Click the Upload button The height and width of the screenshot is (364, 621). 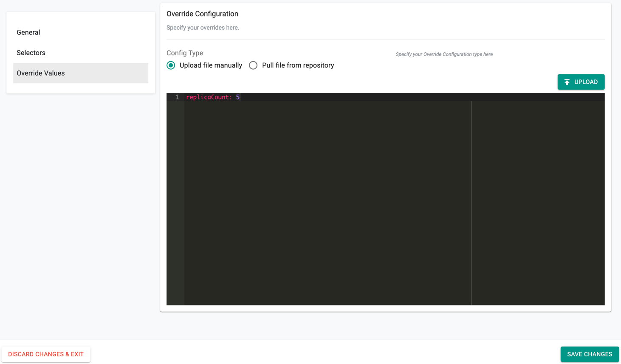581,82
